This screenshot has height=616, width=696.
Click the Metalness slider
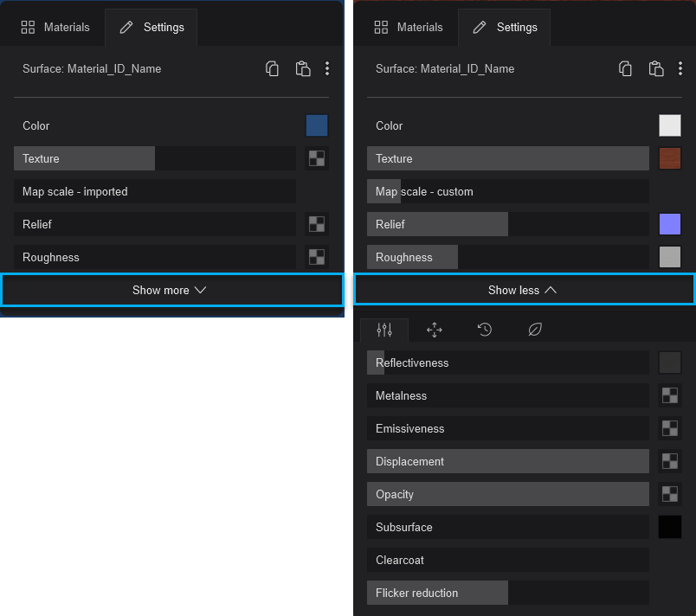pos(508,395)
